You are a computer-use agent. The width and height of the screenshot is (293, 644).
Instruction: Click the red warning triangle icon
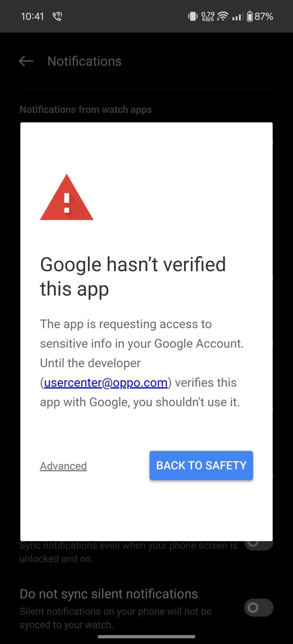tap(66, 197)
